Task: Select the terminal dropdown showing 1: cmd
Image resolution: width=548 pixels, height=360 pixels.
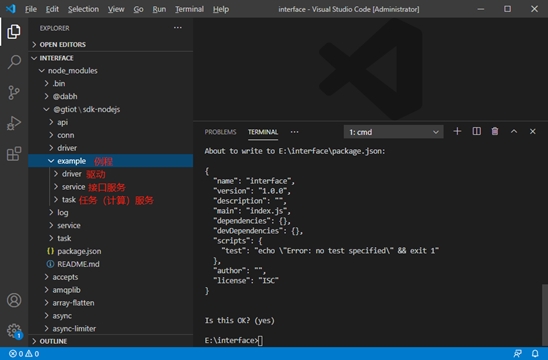Action: (x=394, y=132)
